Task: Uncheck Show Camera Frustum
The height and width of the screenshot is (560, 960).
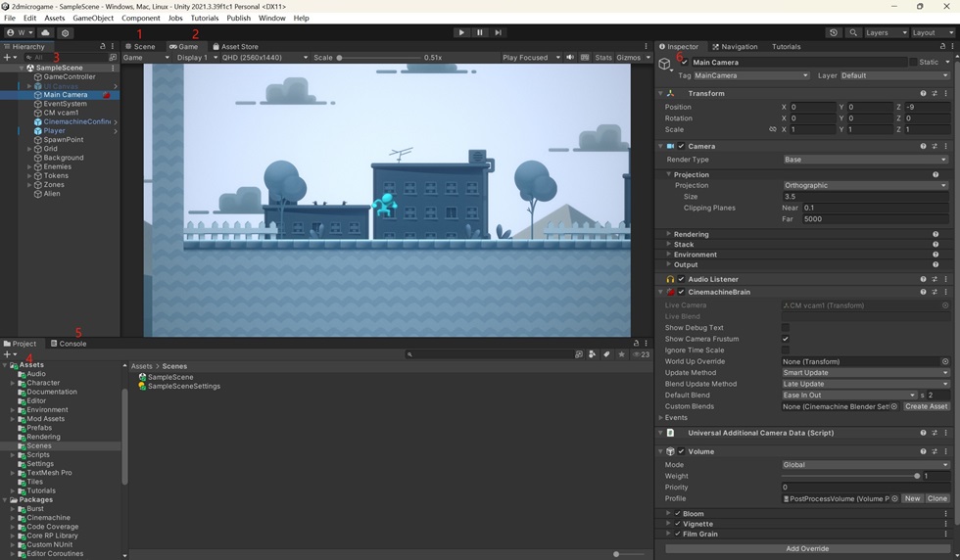Action: pyautogui.click(x=786, y=339)
